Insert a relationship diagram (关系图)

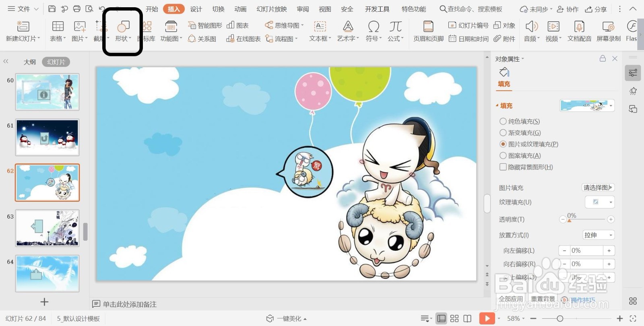202,39
